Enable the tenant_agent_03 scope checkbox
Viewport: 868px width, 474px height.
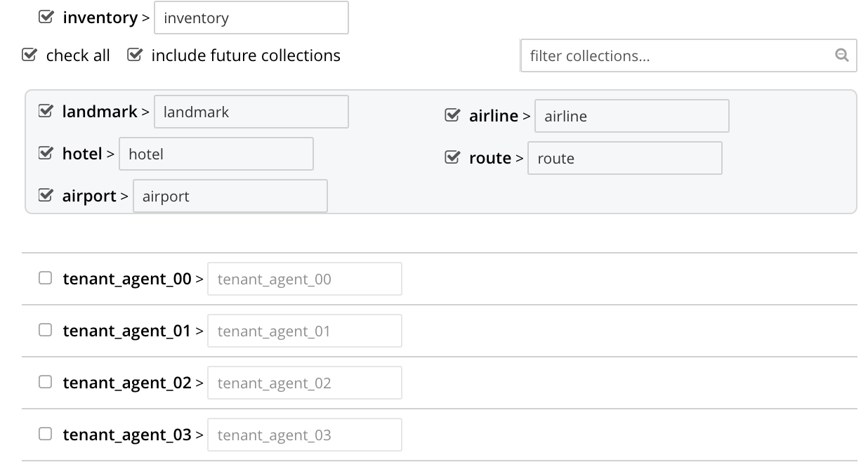coord(46,434)
